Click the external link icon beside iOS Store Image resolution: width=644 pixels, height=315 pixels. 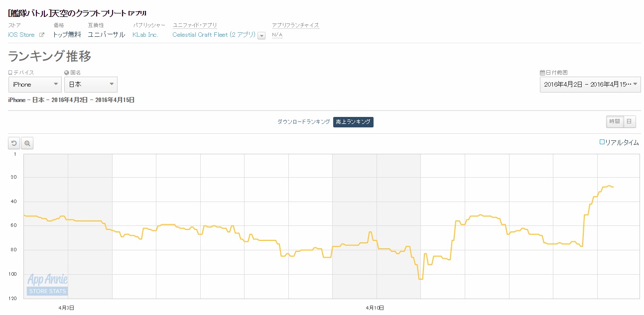pyautogui.click(x=42, y=35)
